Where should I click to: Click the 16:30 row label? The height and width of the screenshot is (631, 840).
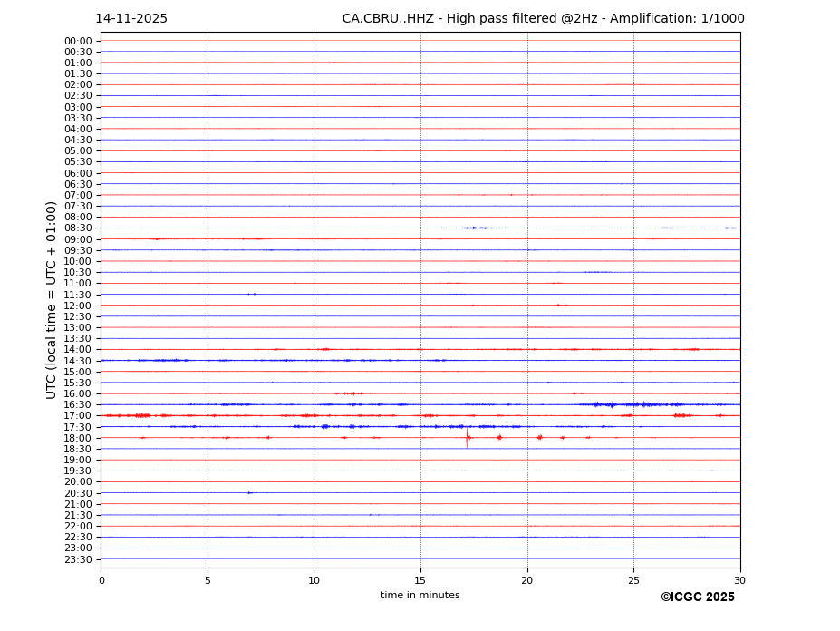(x=78, y=405)
